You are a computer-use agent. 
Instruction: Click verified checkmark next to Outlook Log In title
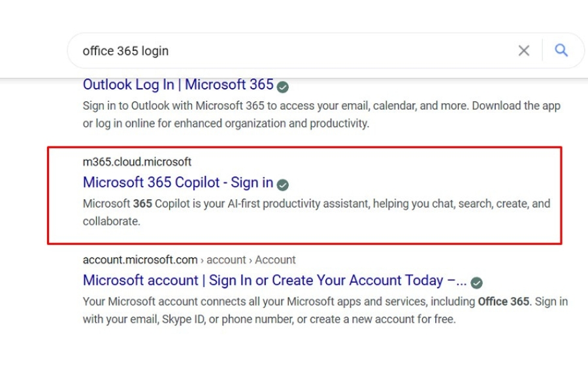[283, 87]
